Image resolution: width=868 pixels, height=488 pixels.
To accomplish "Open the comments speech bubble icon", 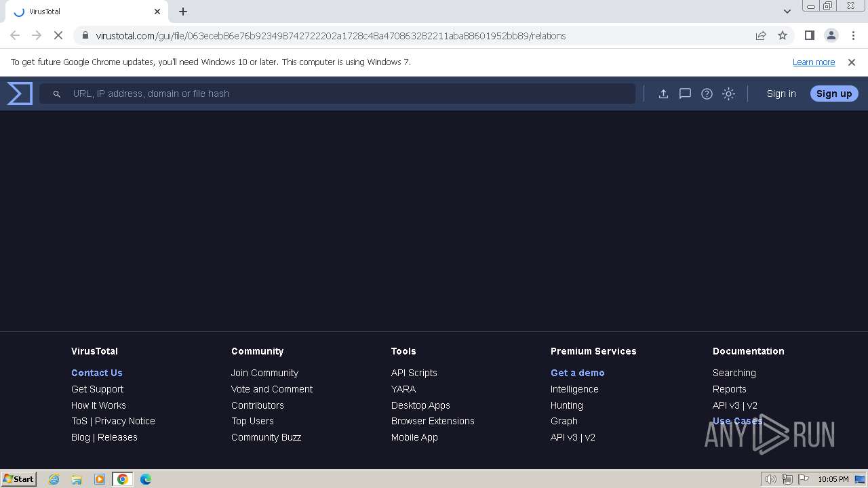I will (685, 94).
